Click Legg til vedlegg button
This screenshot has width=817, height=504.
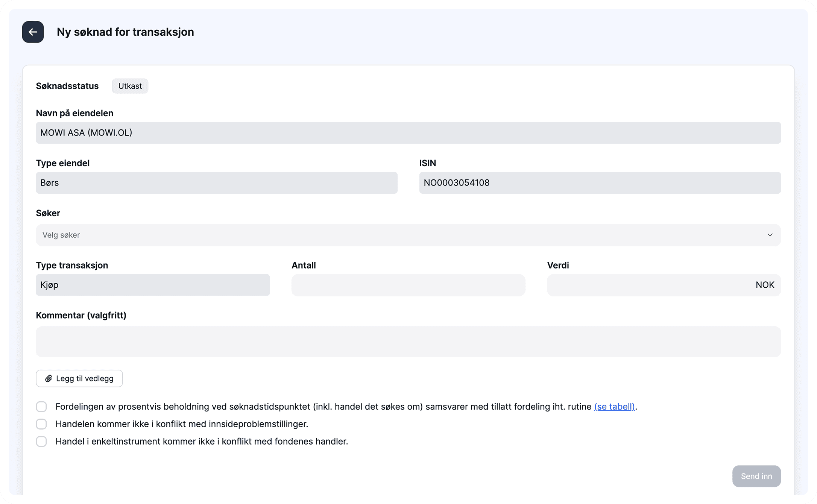tap(79, 378)
